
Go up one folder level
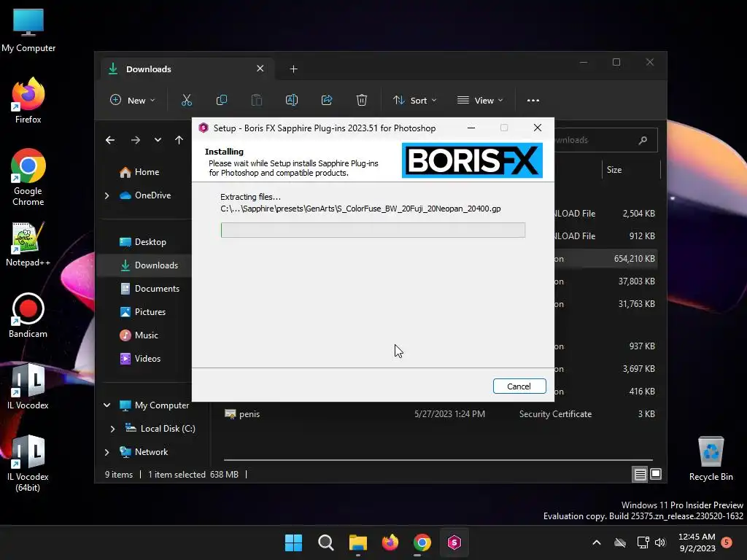pyautogui.click(x=179, y=140)
